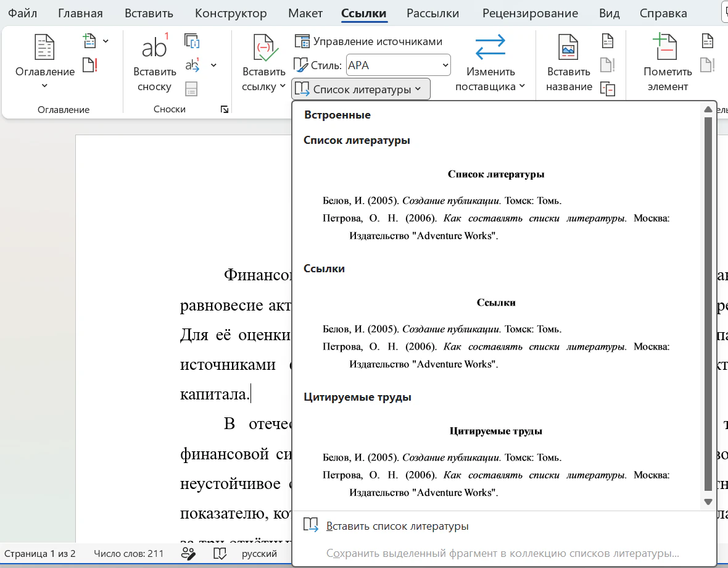
Task: Click the Вставить сноску footnote button
Action: coord(154,62)
